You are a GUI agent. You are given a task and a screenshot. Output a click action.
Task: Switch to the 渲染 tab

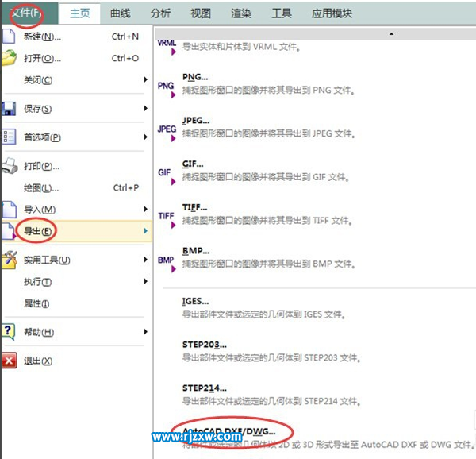tap(241, 13)
